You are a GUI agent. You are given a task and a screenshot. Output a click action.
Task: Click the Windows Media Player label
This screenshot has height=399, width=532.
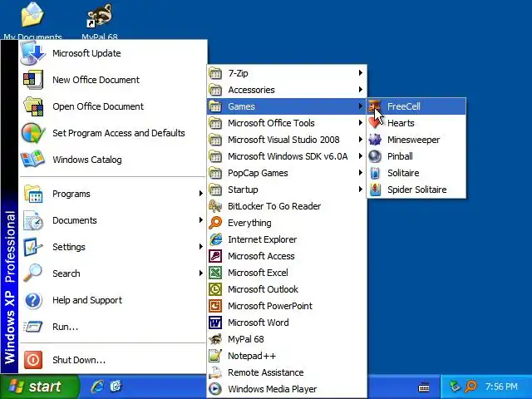pos(273,389)
